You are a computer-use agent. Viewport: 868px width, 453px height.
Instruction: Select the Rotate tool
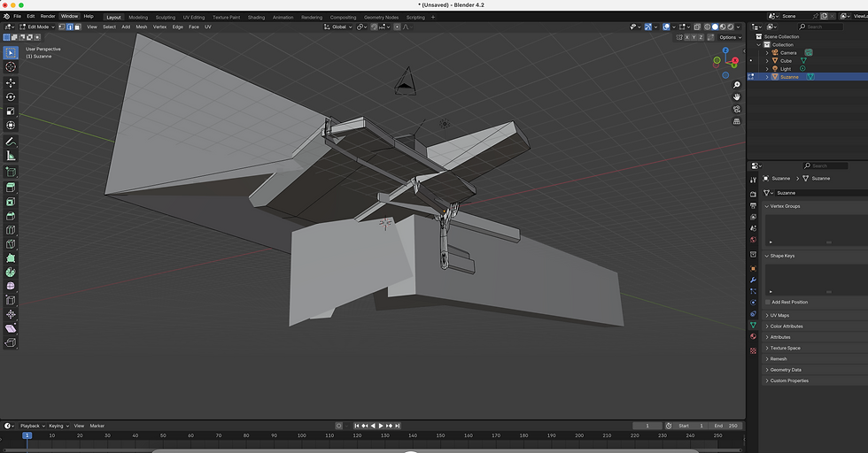(x=11, y=96)
